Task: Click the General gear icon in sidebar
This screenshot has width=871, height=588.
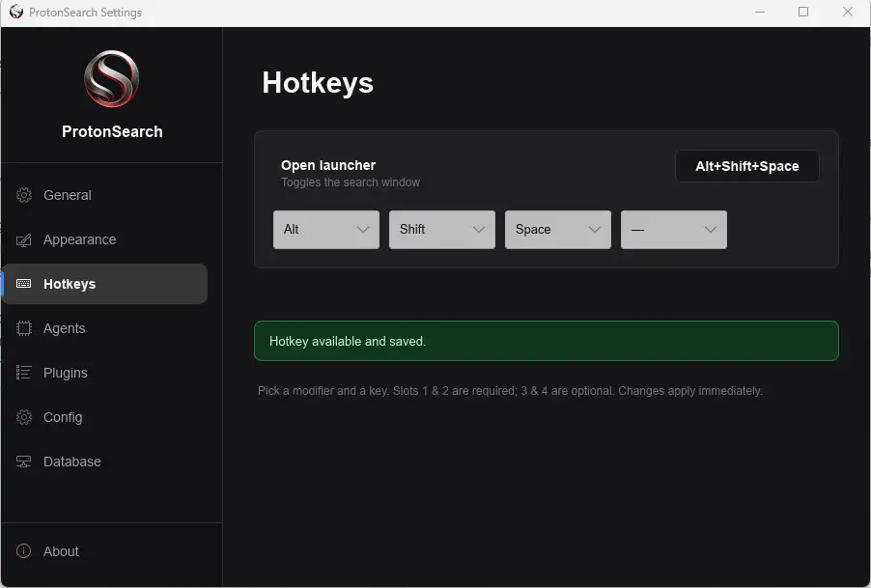Action: (24, 195)
